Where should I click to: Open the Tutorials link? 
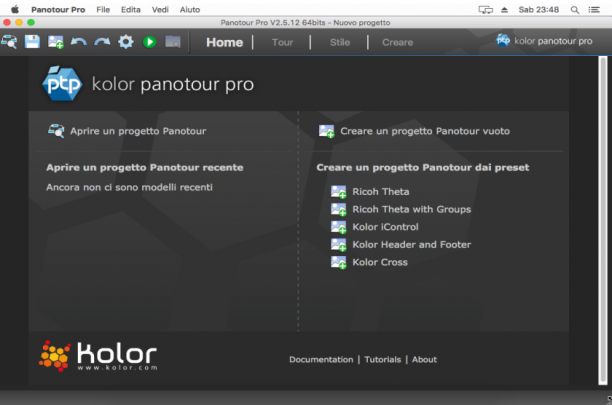382,359
